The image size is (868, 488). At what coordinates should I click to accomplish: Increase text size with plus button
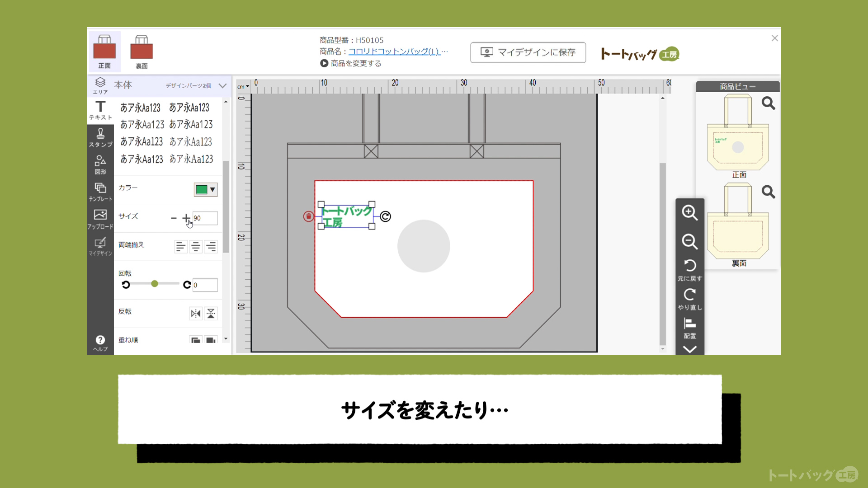tap(186, 218)
